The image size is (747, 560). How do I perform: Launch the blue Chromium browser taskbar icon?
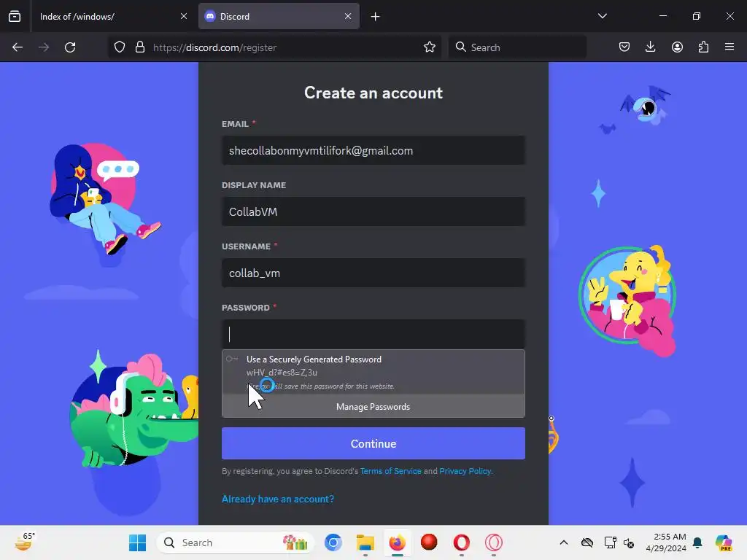[333, 542]
